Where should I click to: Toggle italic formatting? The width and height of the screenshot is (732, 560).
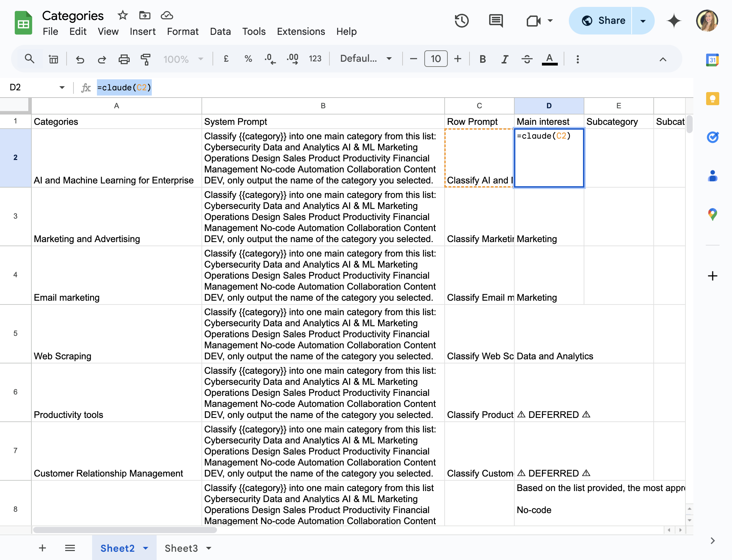[505, 59]
